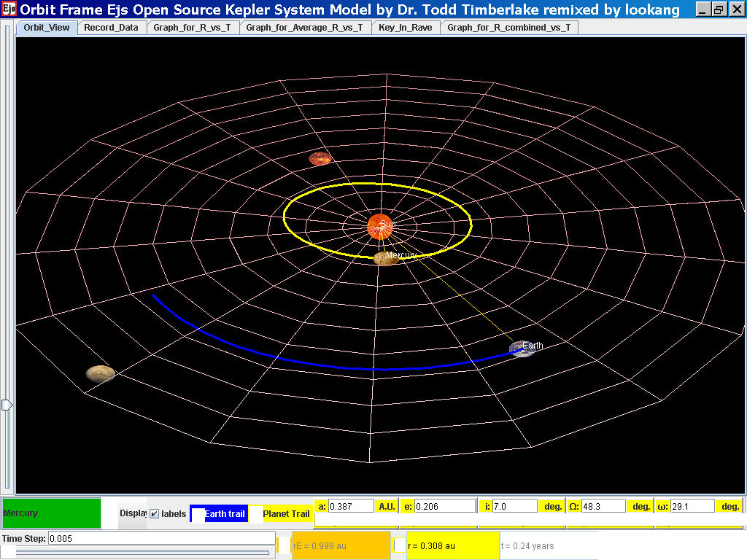This screenshot has height=560, width=747.
Task: Open the Graph_for_R_vs_T tab
Action: tap(192, 28)
